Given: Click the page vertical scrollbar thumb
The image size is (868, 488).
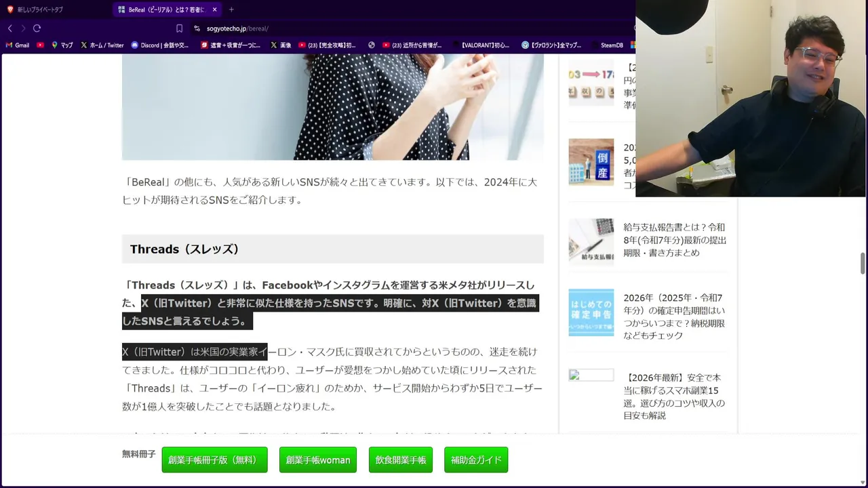Looking at the screenshot, I should (863, 263).
